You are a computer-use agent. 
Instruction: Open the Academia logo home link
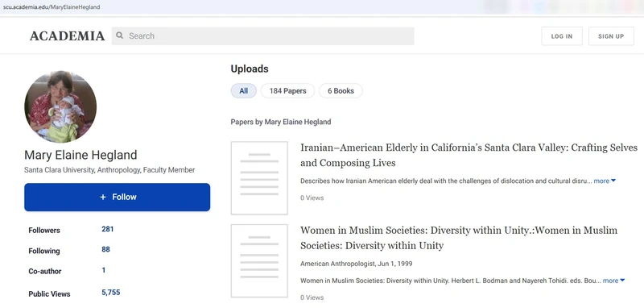(67, 36)
